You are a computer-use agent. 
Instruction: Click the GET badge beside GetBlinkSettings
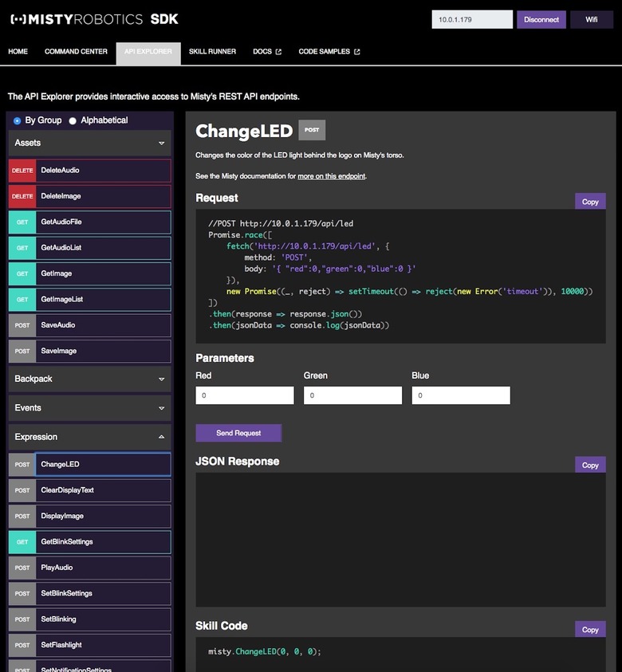(x=22, y=542)
